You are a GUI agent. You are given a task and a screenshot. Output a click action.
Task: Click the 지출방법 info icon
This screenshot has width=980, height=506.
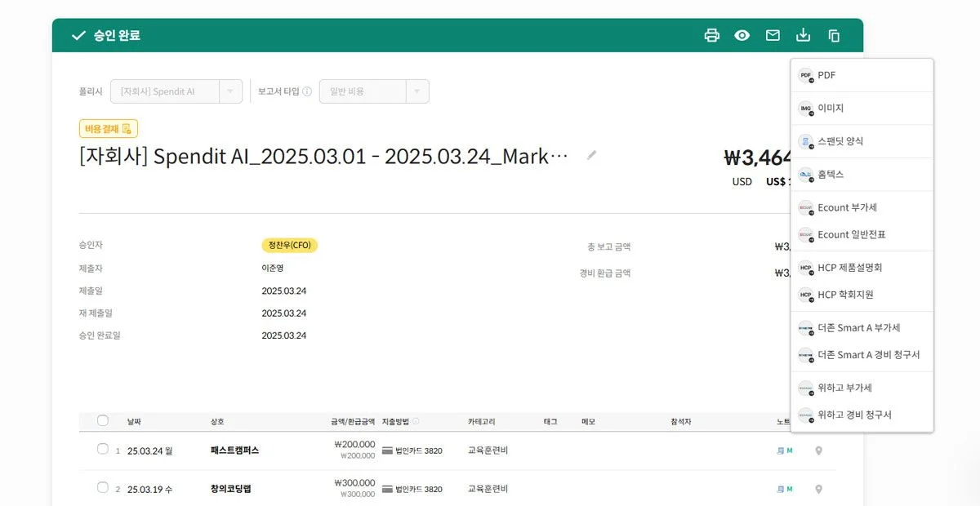click(x=414, y=419)
